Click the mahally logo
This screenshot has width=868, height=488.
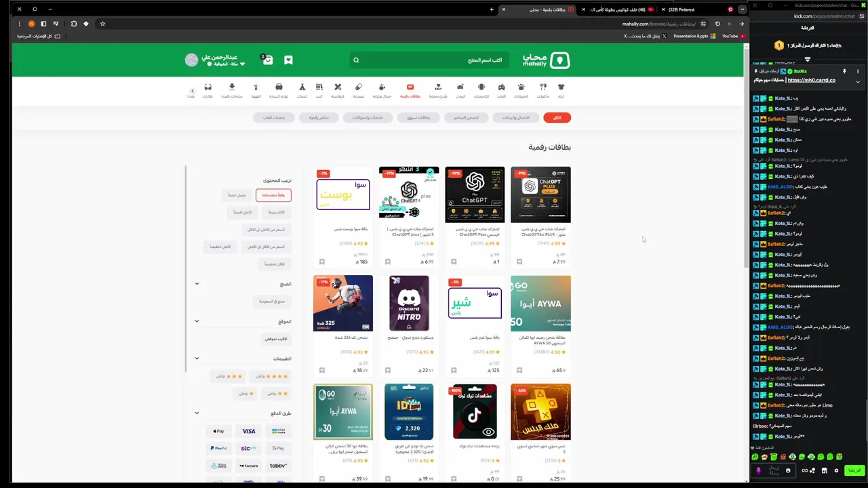click(x=547, y=60)
